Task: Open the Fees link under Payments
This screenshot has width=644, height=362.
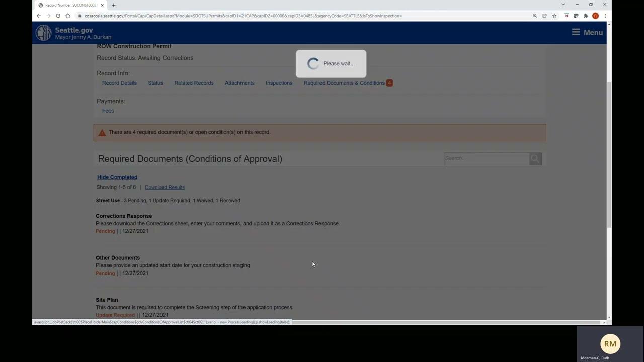Action: tap(108, 111)
